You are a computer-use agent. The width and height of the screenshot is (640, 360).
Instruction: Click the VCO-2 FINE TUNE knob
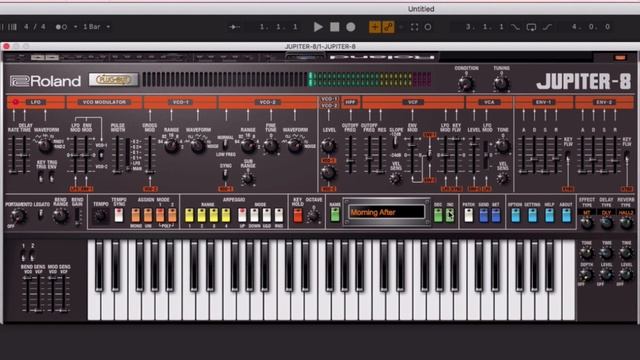tap(271, 145)
